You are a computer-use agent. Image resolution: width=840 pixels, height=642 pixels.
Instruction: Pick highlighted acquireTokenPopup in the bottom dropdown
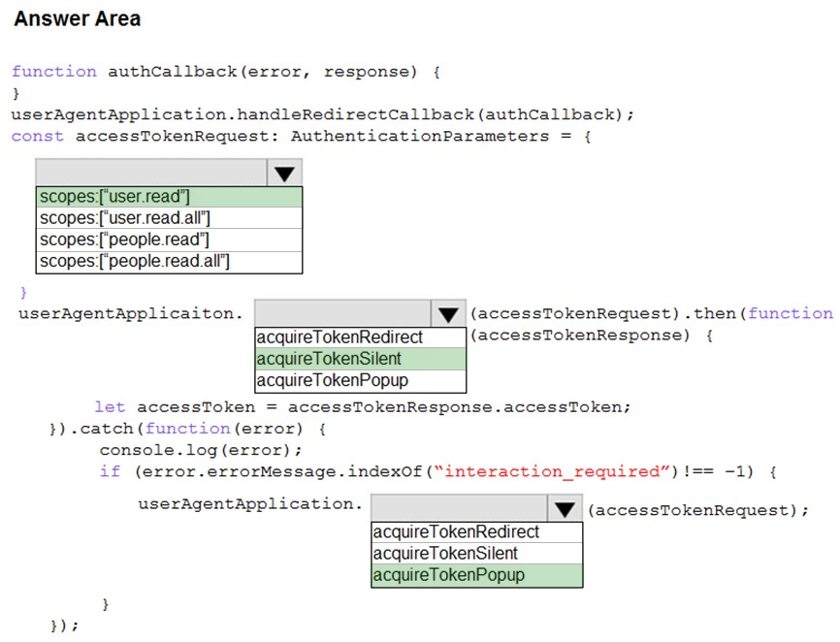point(477,576)
